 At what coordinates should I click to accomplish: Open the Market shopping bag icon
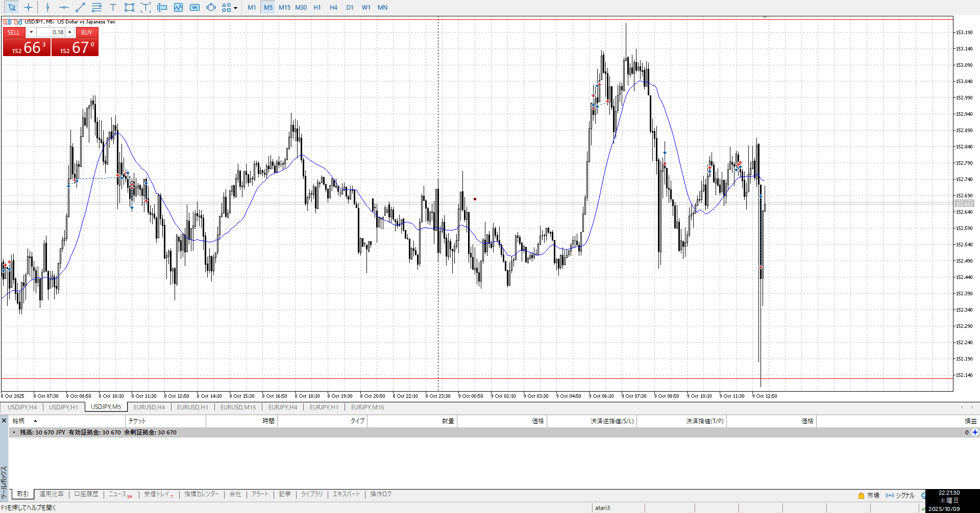click(x=861, y=495)
